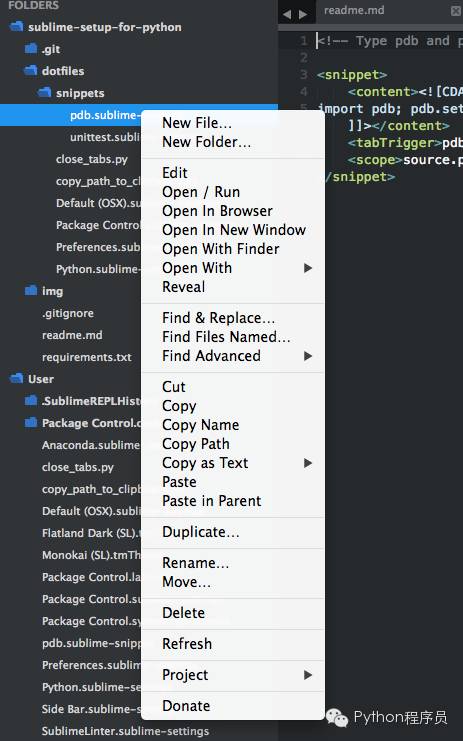Open close_tabs.py under User folder
The height and width of the screenshot is (741, 463).
(77, 467)
